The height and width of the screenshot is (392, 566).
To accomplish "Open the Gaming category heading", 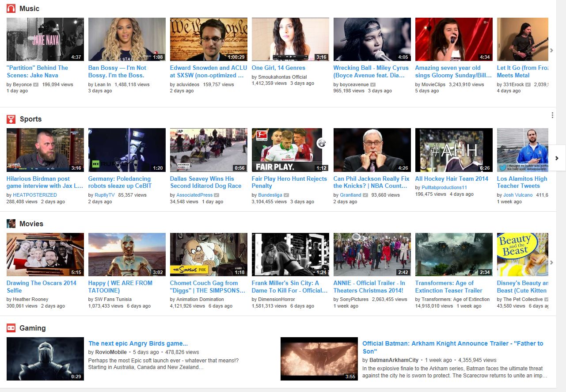I will pos(32,328).
